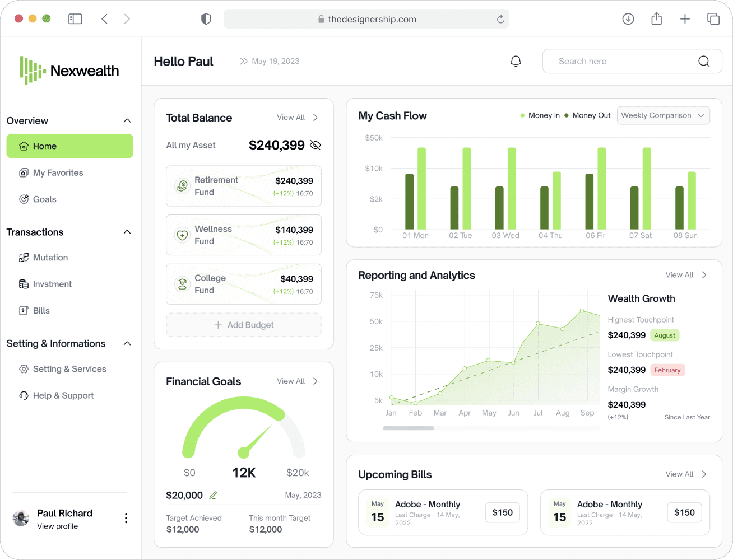Click the February tag in Wealth Growth
Viewport: 733px width, 560px height.
[667, 370]
